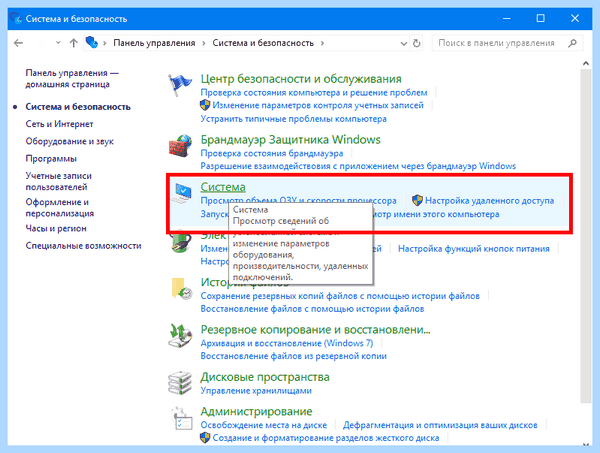Click the Control Panel icon in the address bar
The width and height of the screenshot is (600, 453).
91,42
